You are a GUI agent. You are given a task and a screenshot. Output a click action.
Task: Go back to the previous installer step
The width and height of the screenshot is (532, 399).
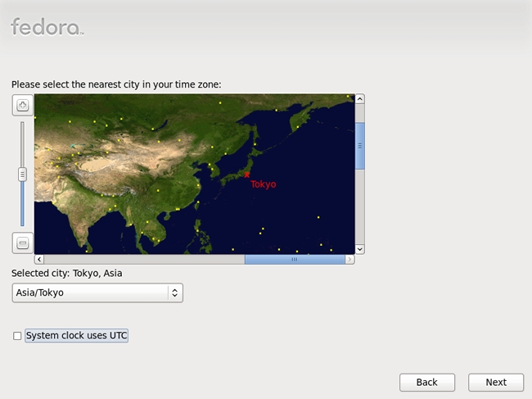[x=427, y=383]
